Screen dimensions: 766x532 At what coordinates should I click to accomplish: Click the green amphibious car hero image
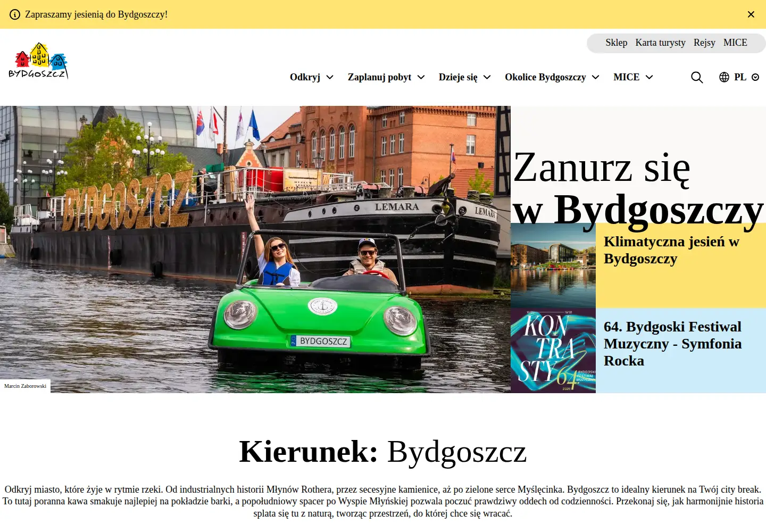(255, 250)
